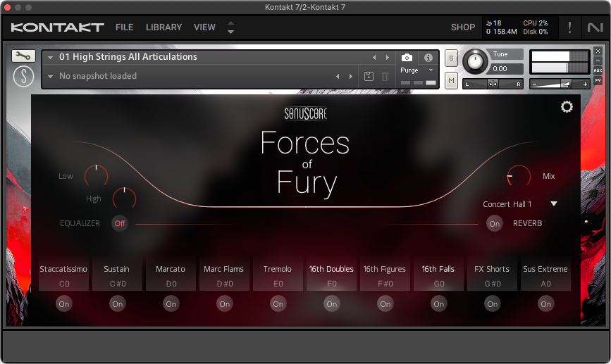Toggle Marcato articulation On button
The height and width of the screenshot is (364, 611).
[x=171, y=304]
